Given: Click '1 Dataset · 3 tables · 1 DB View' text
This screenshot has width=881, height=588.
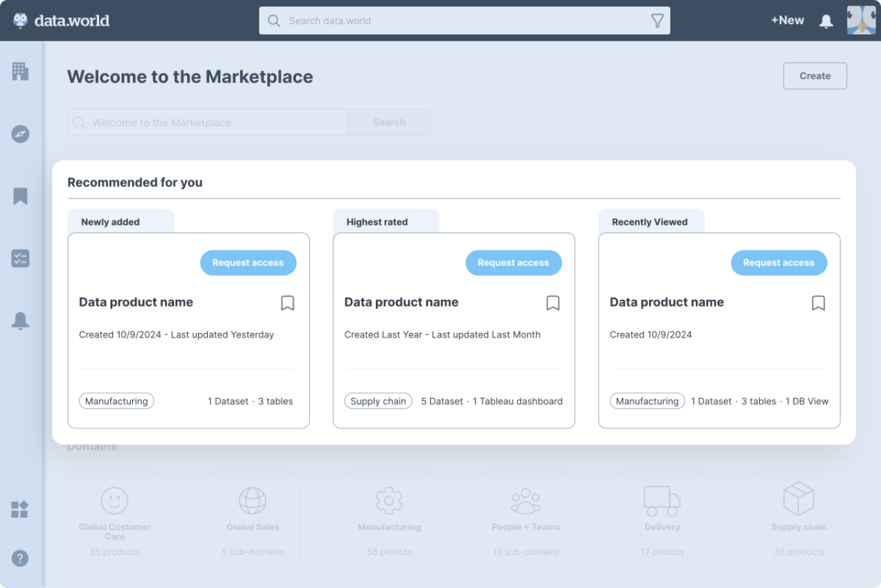Looking at the screenshot, I should (x=760, y=401).
